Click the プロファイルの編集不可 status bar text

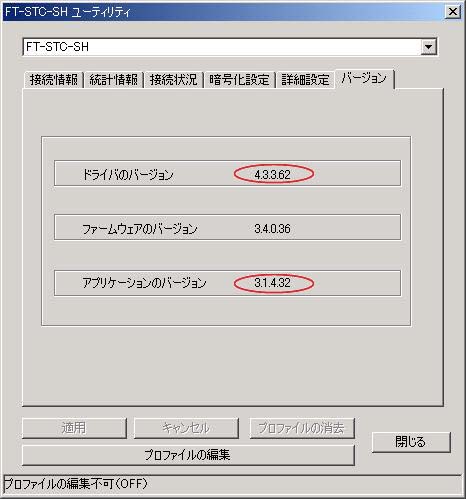tap(76, 484)
